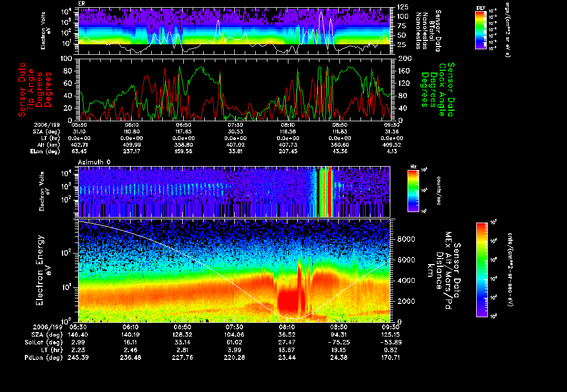Click SolLat value -75.25

point(339,342)
